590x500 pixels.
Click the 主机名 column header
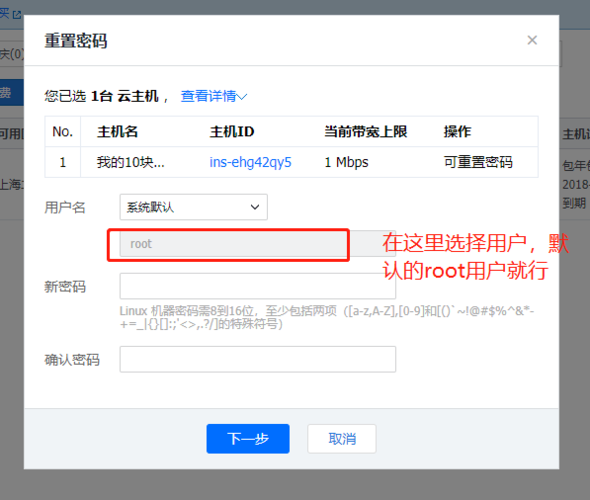pos(117,132)
